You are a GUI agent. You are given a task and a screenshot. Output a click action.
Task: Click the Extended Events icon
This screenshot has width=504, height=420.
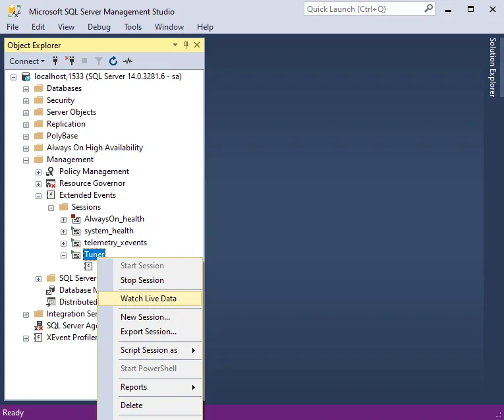point(51,195)
